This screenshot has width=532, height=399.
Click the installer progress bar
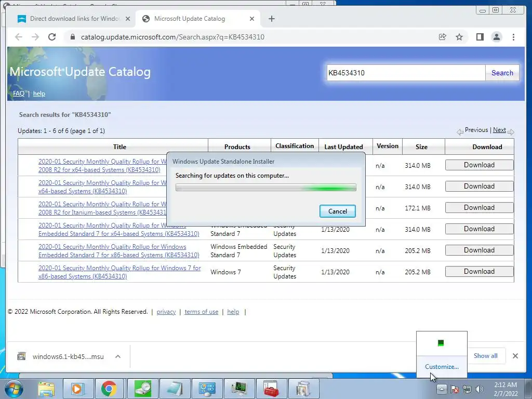coord(266,187)
